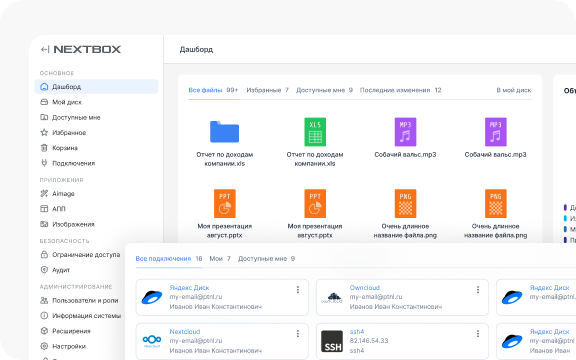The height and width of the screenshot is (360, 576).
Task: Click the Owncloud connection logo
Action: [x=332, y=298]
